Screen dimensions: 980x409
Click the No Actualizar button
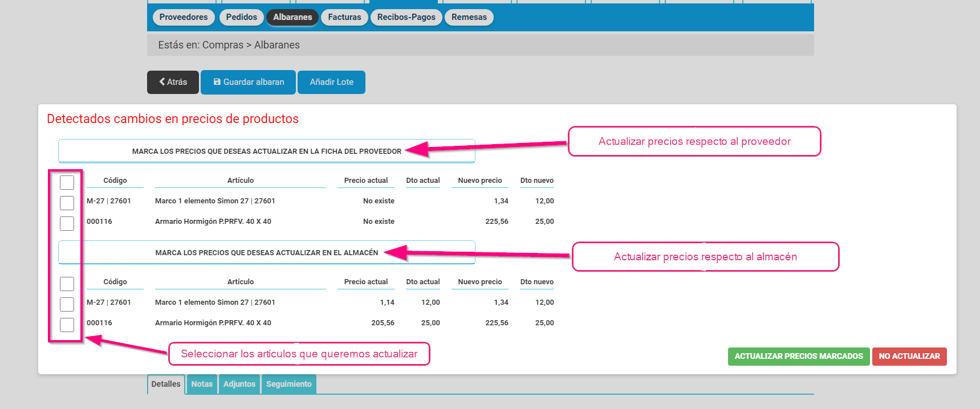(909, 357)
